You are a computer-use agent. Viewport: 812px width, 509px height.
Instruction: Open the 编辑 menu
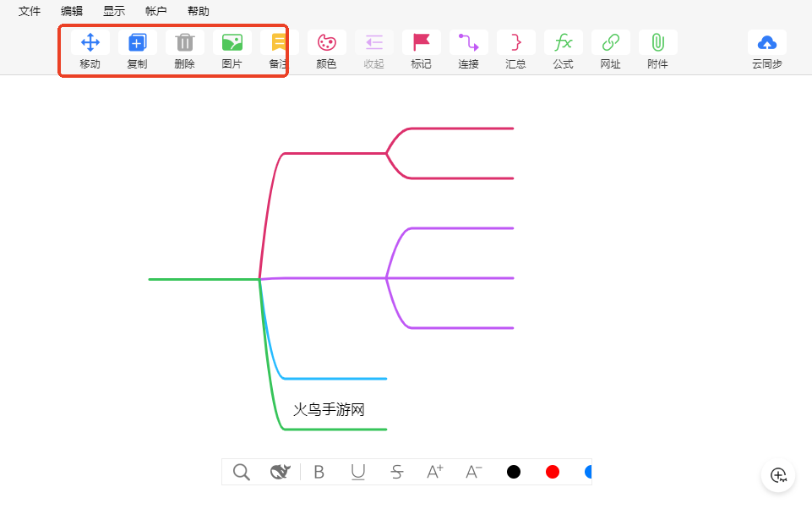click(72, 11)
